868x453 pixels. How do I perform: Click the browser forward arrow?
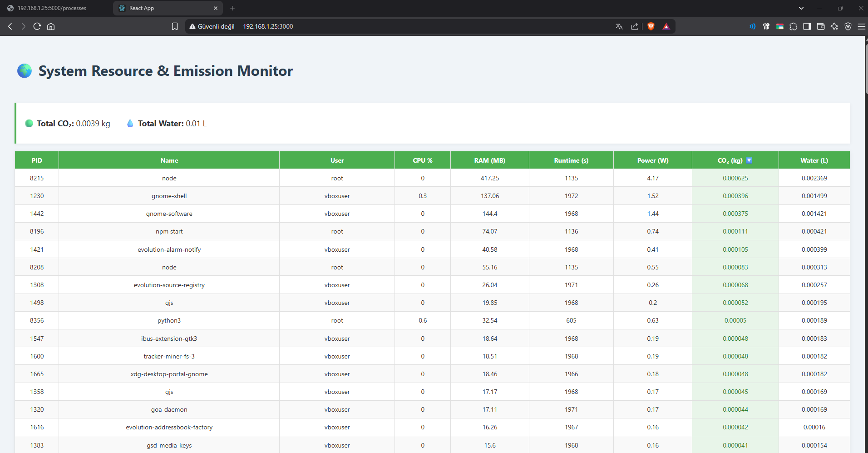click(x=24, y=26)
